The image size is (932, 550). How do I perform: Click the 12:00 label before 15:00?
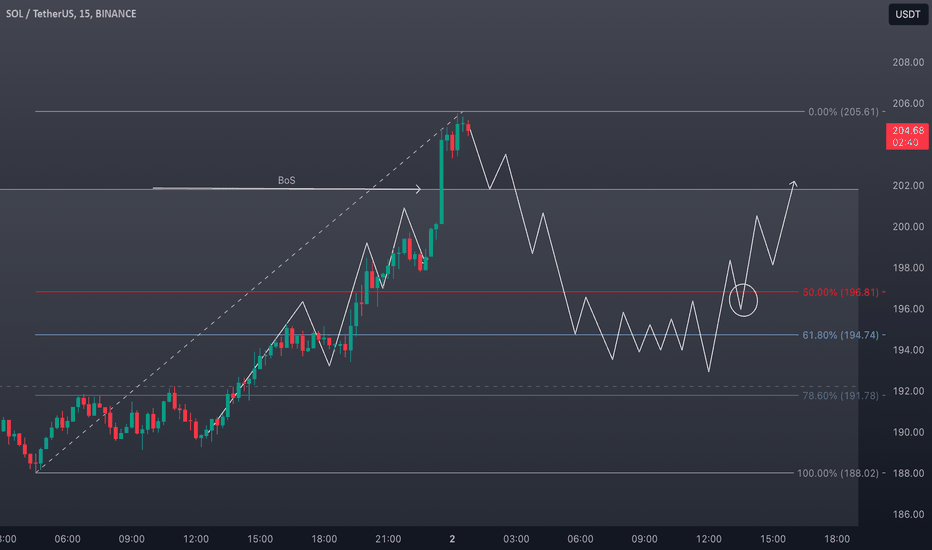click(x=196, y=539)
